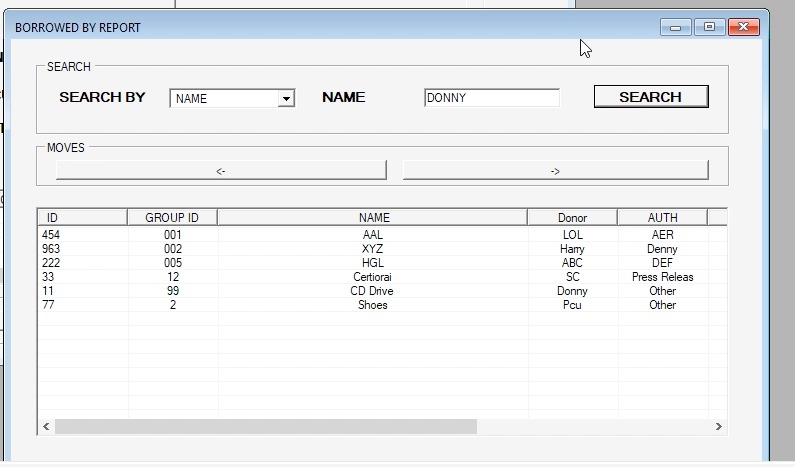Click the name cell Certiorai
795x467 pixels.
(x=373, y=277)
